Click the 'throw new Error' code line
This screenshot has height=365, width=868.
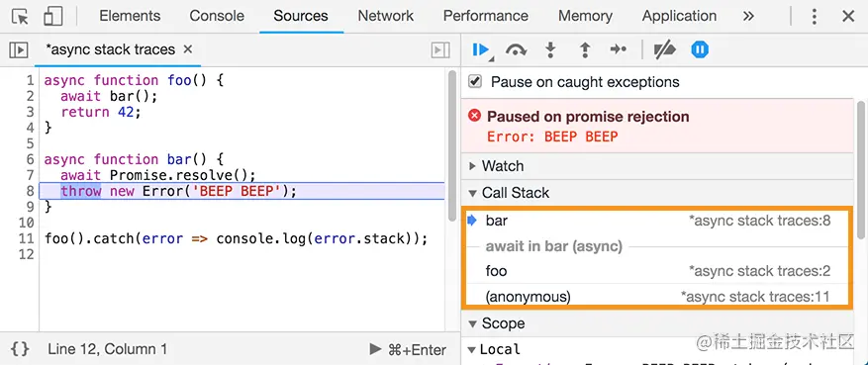[x=179, y=191]
